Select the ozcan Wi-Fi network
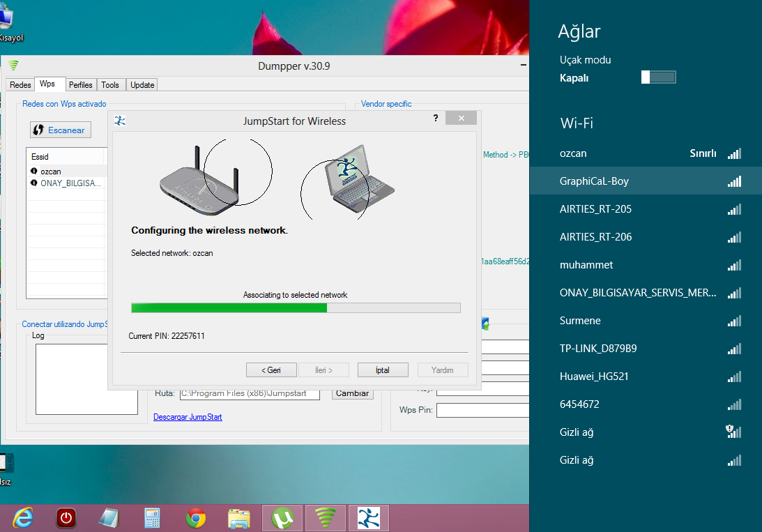The image size is (762, 532). point(646,153)
